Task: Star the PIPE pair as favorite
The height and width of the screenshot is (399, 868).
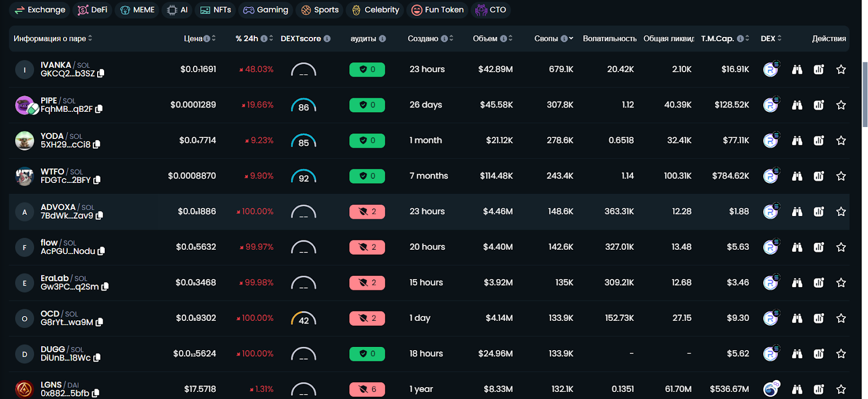Action: [841, 105]
